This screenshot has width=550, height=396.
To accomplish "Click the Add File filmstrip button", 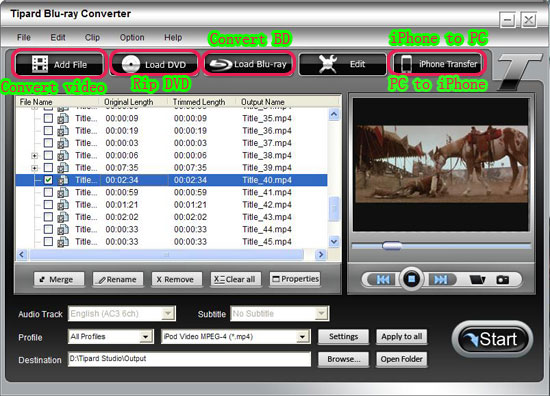I will click(x=59, y=64).
